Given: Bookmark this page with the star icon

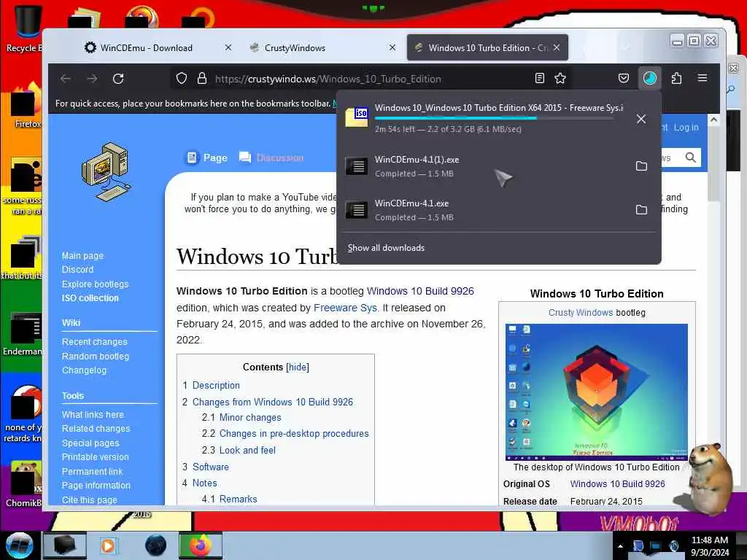Looking at the screenshot, I should pos(560,78).
